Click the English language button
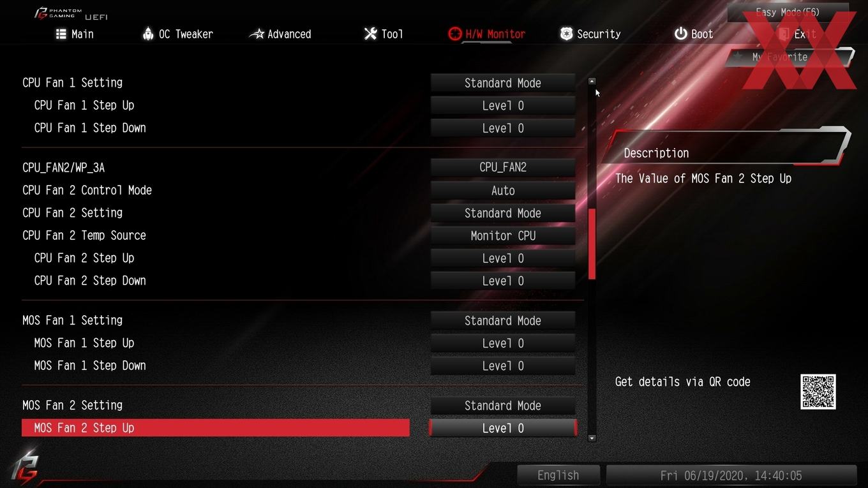 [558, 475]
